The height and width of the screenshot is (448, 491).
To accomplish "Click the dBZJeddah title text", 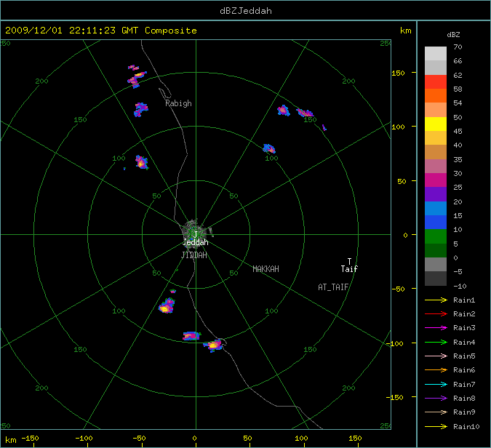I will tap(246, 11).
